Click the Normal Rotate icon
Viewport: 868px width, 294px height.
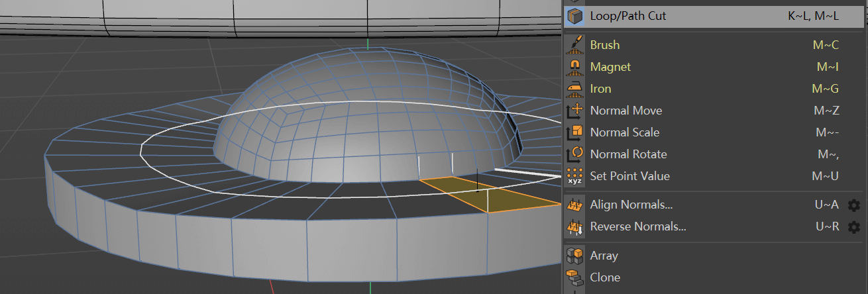tap(574, 154)
